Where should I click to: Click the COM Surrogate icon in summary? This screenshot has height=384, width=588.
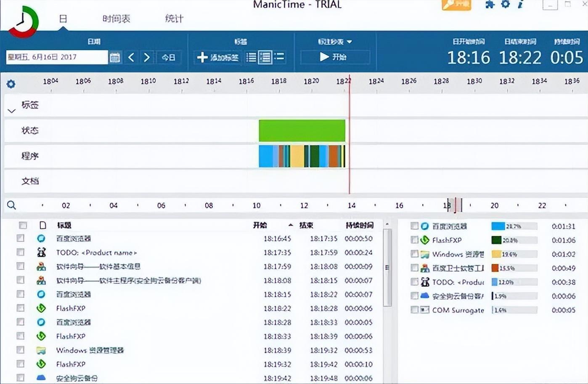tap(425, 310)
